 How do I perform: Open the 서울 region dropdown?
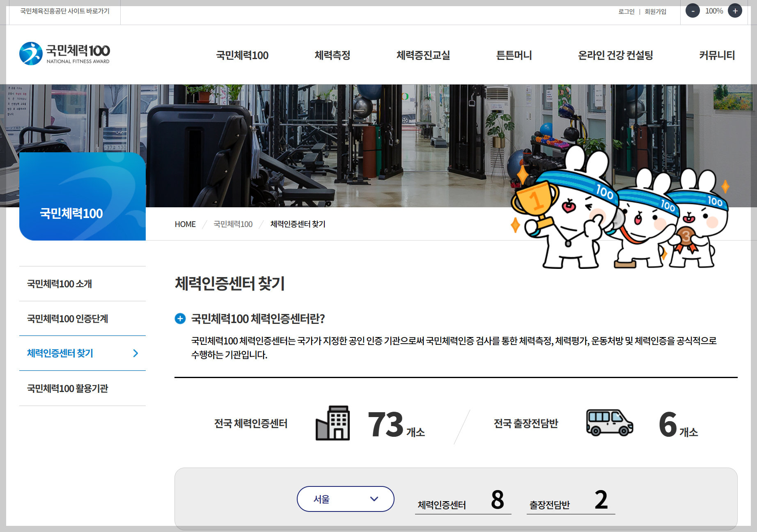pos(345,499)
